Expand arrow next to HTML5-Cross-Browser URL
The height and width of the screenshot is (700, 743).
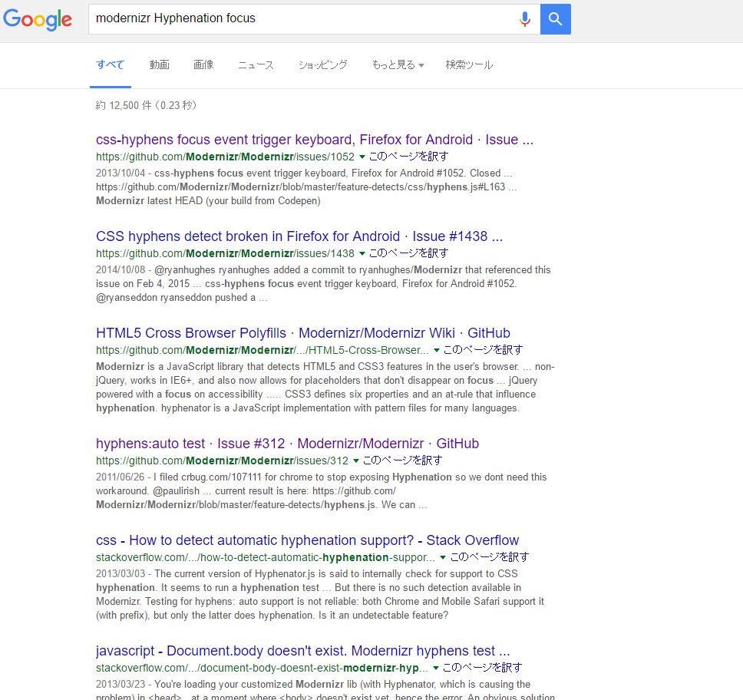[x=437, y=350]
